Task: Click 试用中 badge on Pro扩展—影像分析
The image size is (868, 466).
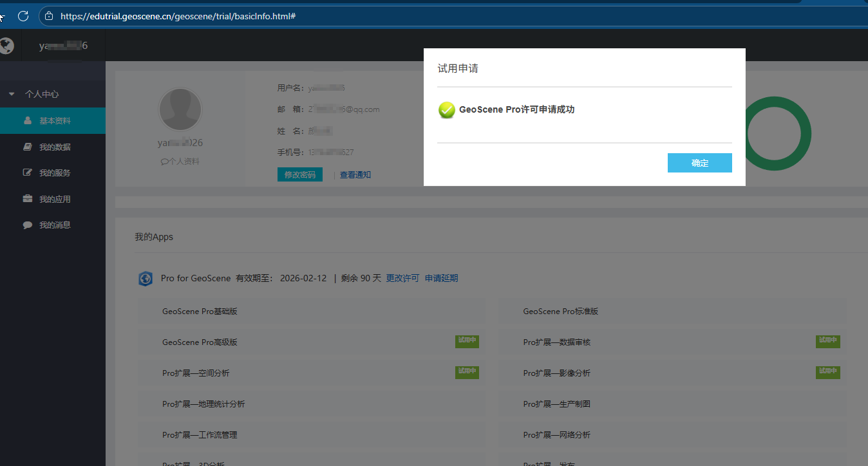Action: pyautogui.click(x=827, y=372)
